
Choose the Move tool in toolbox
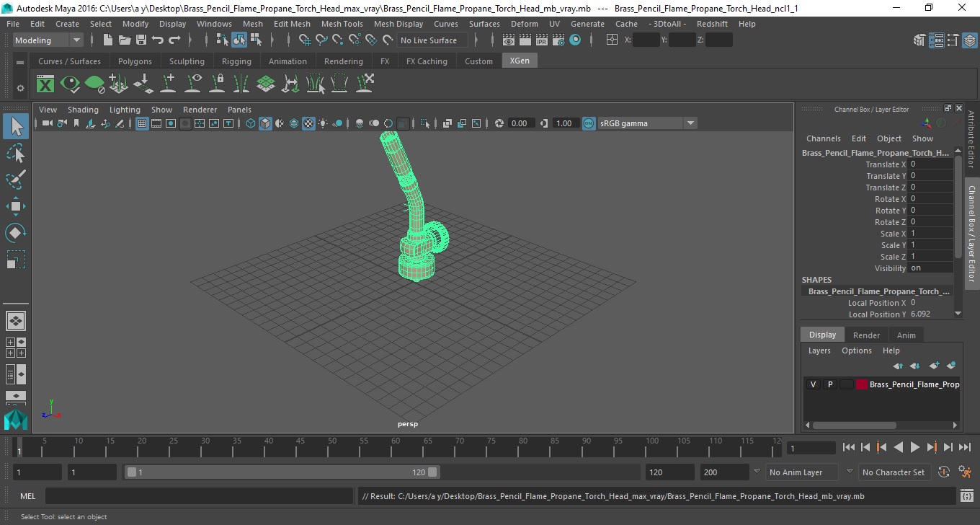(x=16, y=206)
